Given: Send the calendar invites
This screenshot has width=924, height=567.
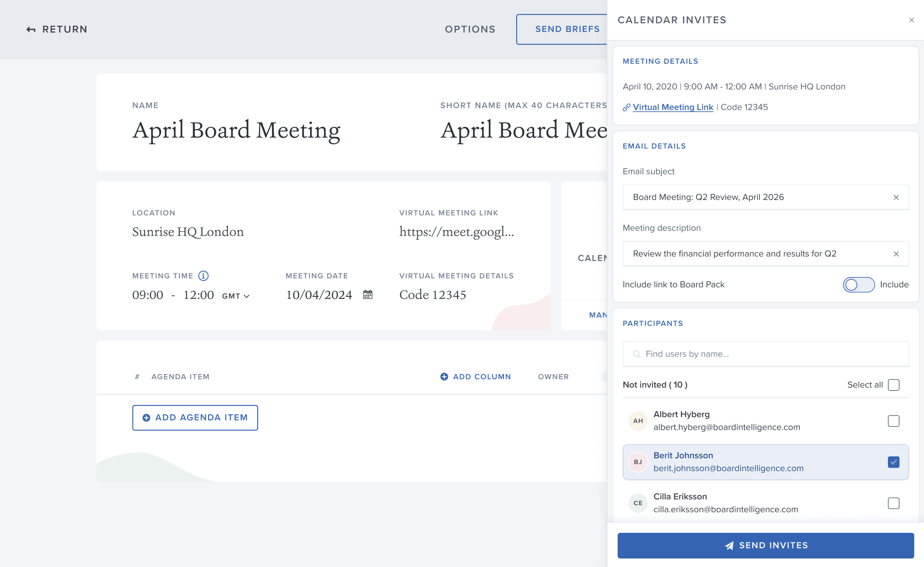Looking at the screenshot, I should tap(766, 545).
